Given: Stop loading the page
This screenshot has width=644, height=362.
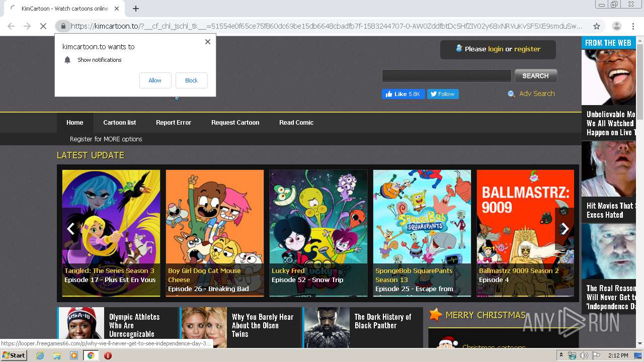Looking at the screenshot, I should [43, 26].
